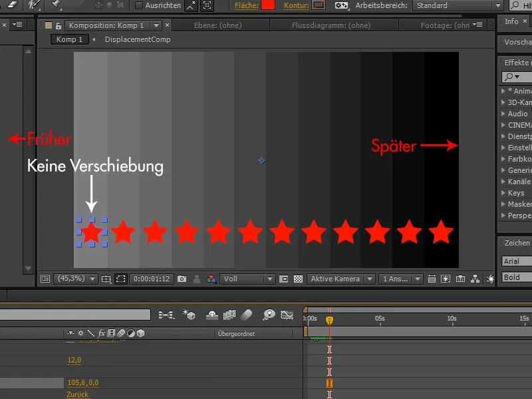The image size is (532, 399).
Task: Toggle the region of interest icon
Action: (x=284, y=279)
